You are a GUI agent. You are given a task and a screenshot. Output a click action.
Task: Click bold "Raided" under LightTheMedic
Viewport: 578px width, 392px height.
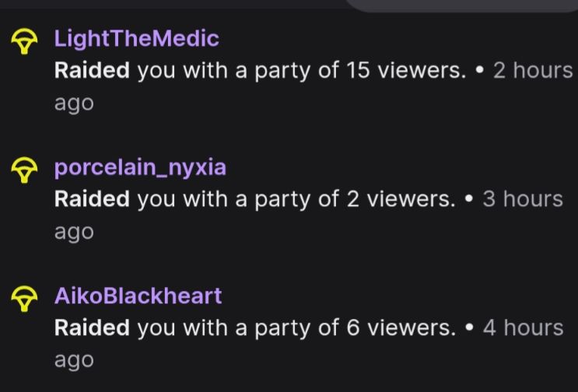coord(92,70)
